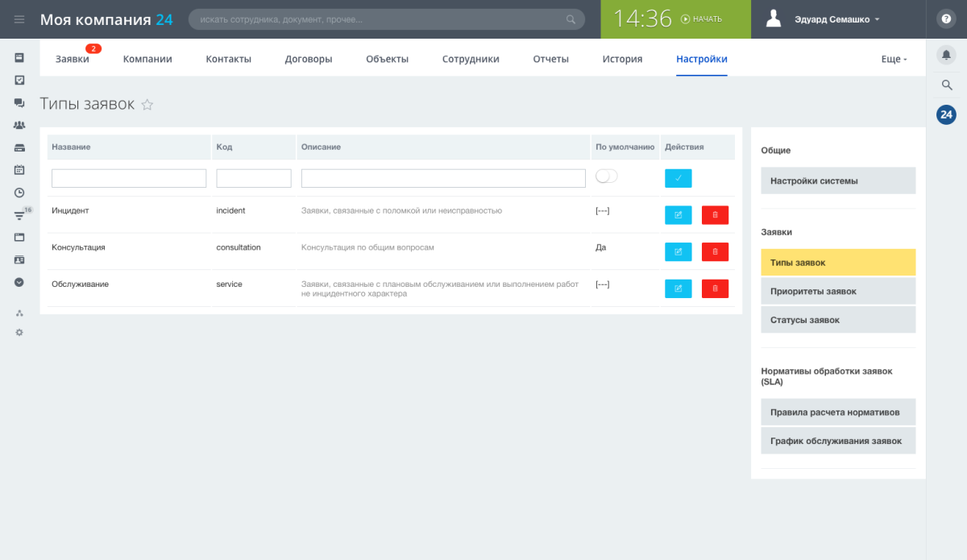Mark "Типы заявок" page as favorite via the star
The image size is (967, 560).
147,105
